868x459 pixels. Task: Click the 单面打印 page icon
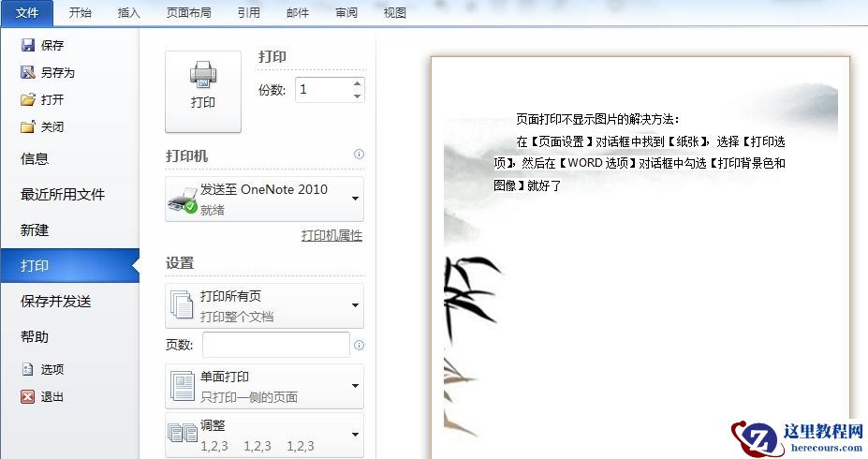[183, 386]
